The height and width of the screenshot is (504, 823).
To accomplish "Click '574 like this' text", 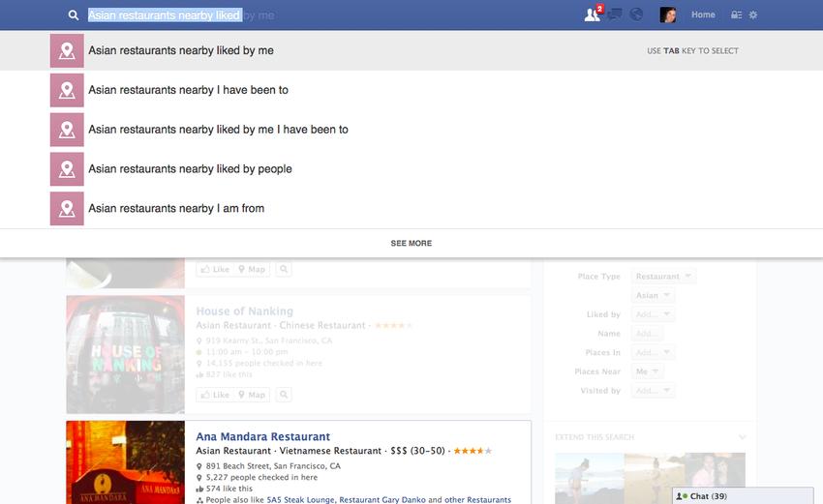I will point(229,489).
